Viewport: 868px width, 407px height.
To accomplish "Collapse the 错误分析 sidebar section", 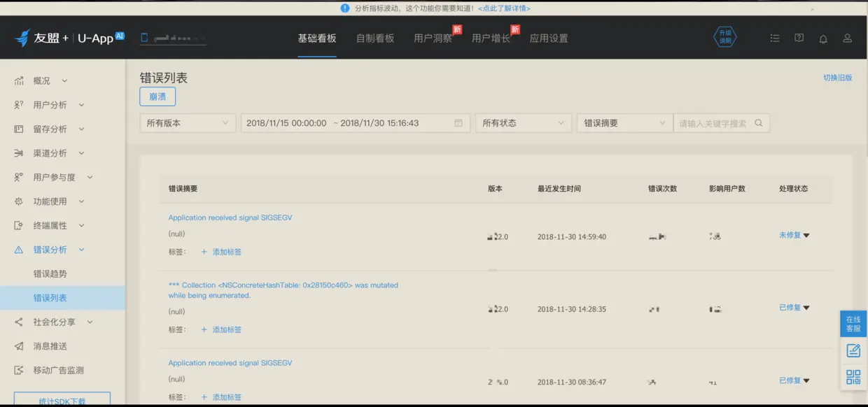I will coord(81,250).
